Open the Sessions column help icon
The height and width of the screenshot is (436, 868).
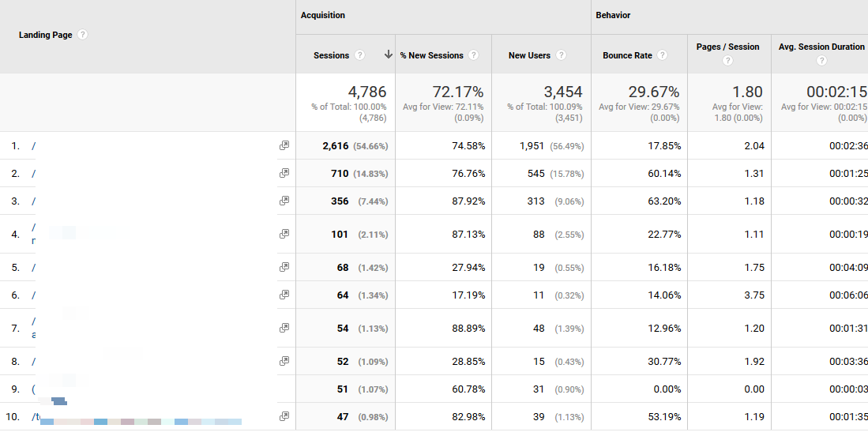click(x=360, y=55)
